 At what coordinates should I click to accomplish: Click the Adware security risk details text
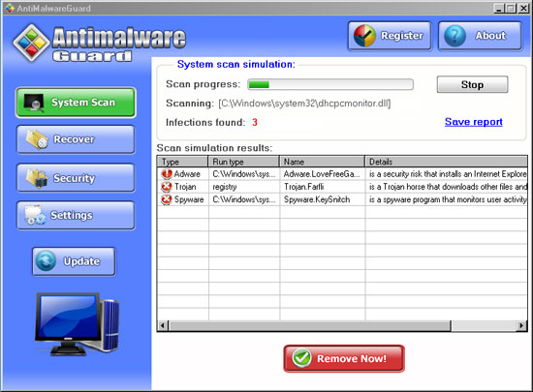pos(448,174)
